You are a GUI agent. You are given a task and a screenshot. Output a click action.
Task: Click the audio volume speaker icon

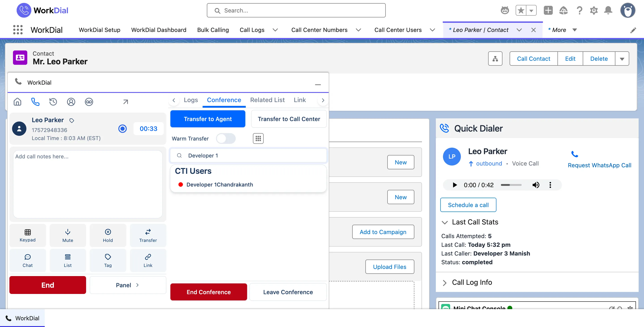536,185
